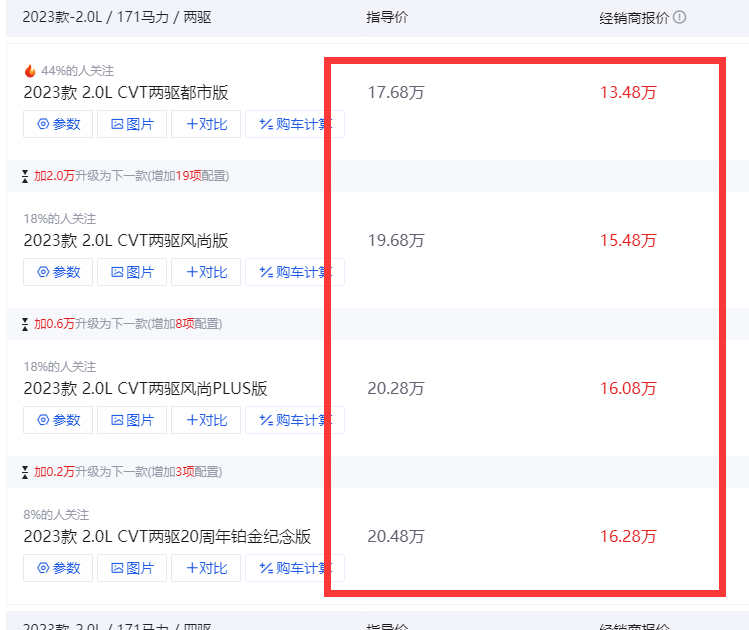Image resolution: width=749 pixels, height=630 pixels.
Task: Click the 指导价 column header at top
Action: tap(387, 17)
